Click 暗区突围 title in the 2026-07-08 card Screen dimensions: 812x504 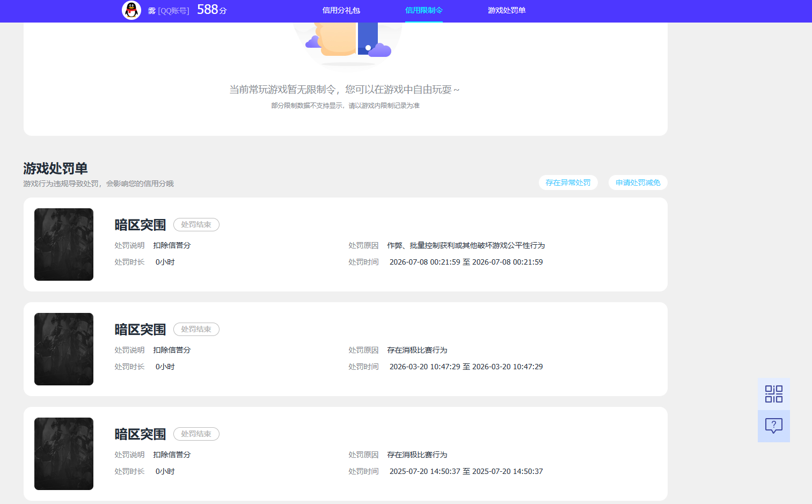pos(140,225)
